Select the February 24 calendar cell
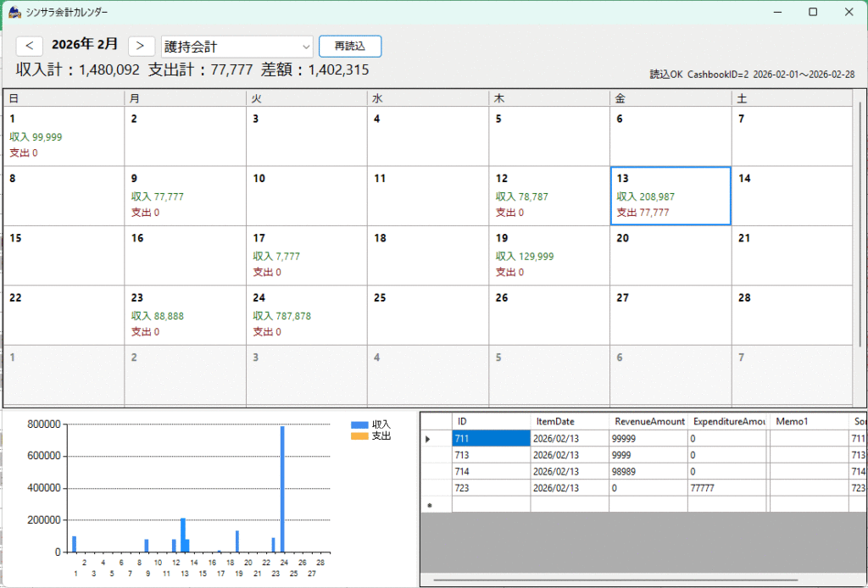This screenshot has width=868, height=588. (x=306, y=314)
